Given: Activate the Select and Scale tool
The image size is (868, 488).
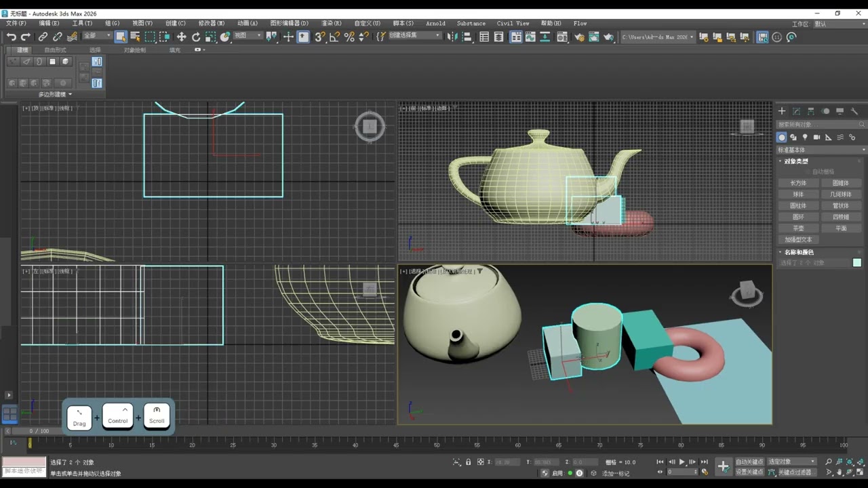Looking at the screenshot, I should 210,37.
